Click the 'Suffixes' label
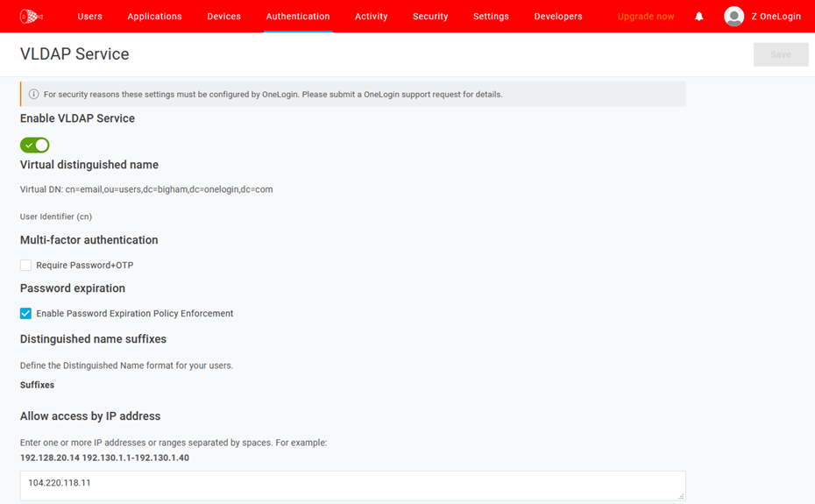Image resolution: width=815 pixels, height=504 pixels. 37,385
